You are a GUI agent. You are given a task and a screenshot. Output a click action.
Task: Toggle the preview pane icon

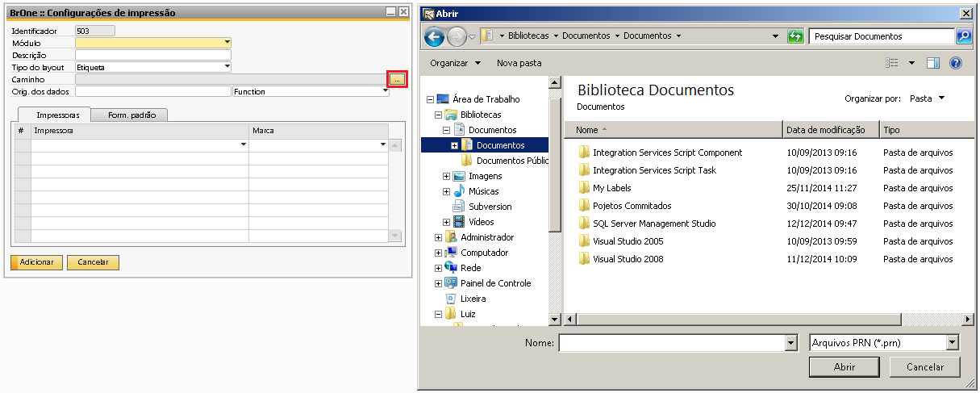pyautogui.click(x=933, y=63)
